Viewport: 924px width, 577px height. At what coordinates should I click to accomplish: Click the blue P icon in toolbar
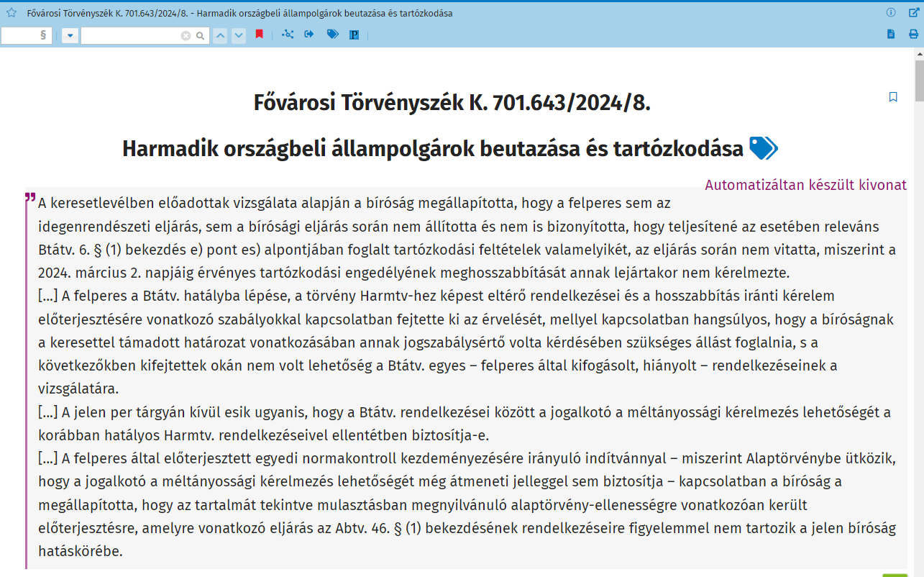[354, 35]
